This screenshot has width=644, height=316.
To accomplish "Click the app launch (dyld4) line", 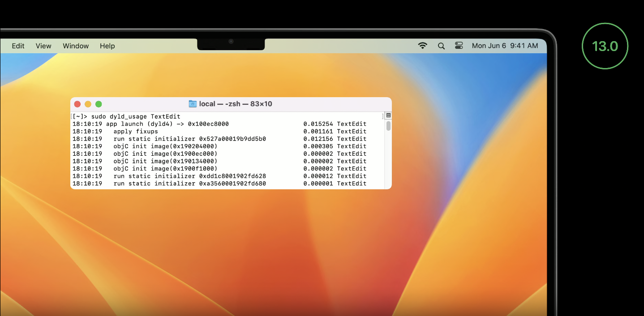I will coord(219,124).
